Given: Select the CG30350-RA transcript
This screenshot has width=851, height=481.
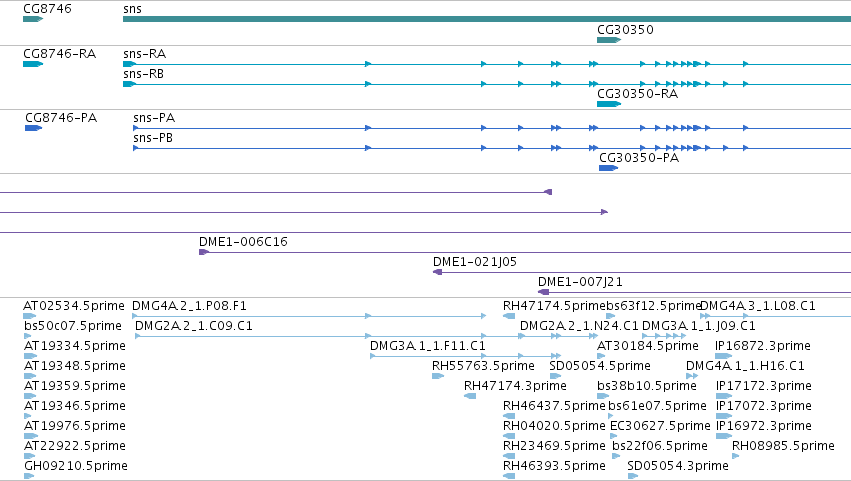Looking at the screenshot, I should pyautogui.click(x=609, y=104).
